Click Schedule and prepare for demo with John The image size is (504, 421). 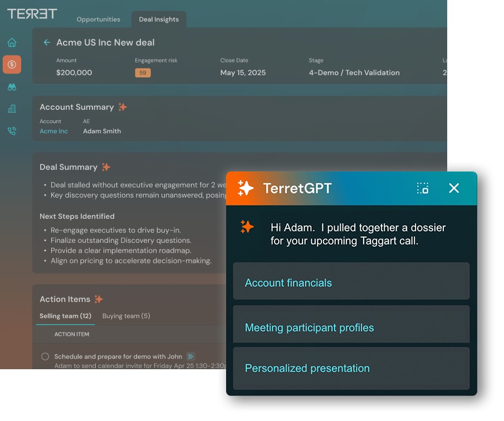pyautogui.click(x=118, y=356)
